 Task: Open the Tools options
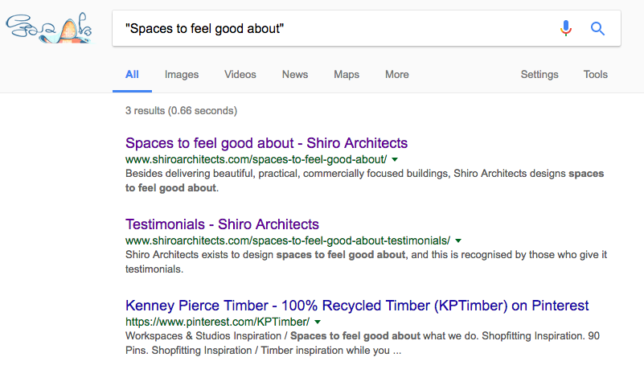[x=596, y=74]
